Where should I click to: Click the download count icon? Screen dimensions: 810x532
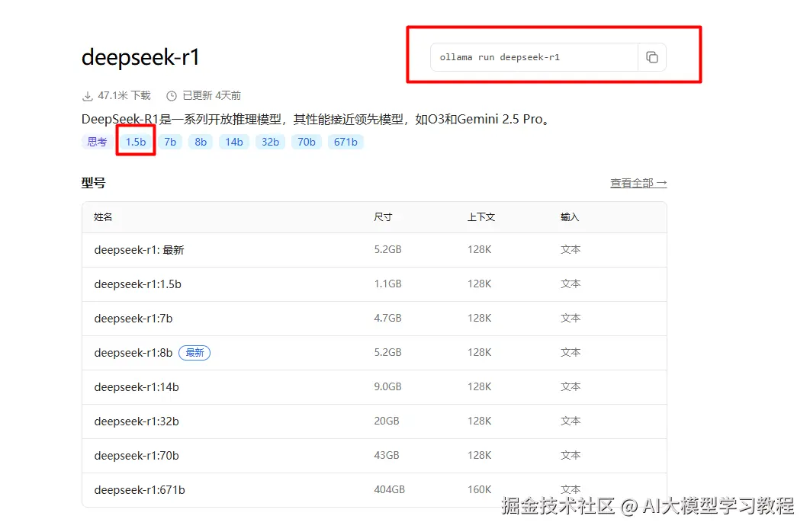coord(87,96)
